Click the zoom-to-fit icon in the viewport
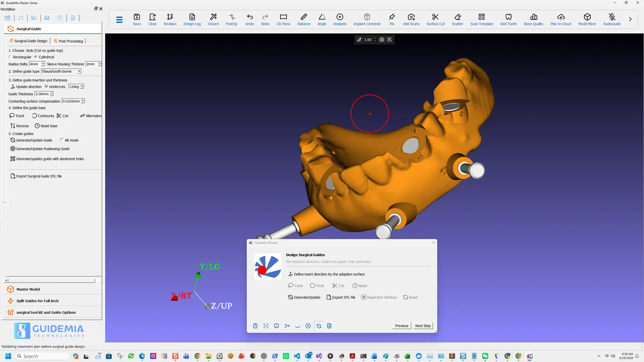Screen dimensions: 644x362 point(389,39)
